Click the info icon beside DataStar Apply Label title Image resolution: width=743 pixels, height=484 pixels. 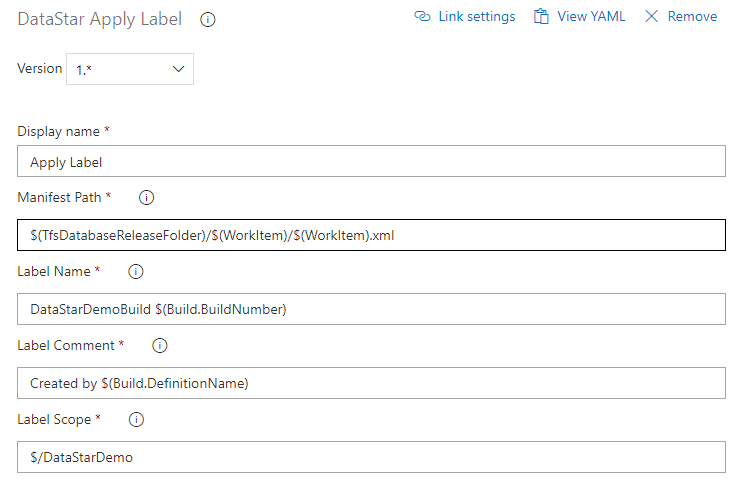click(x=208, y=19)
